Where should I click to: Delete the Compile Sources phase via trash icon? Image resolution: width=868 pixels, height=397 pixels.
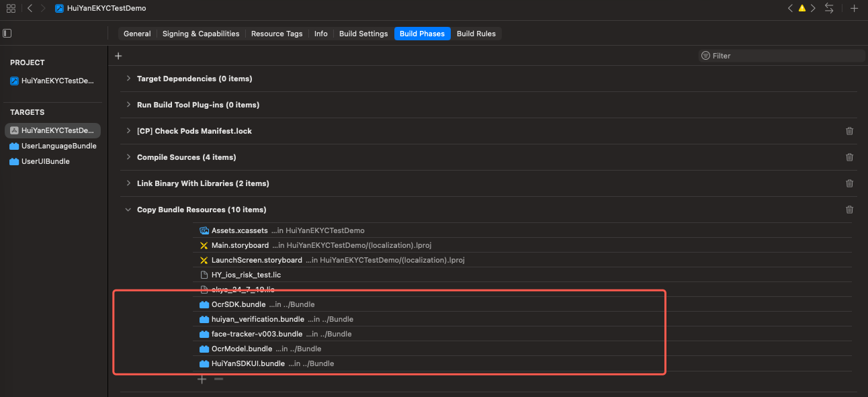pos(849,157)
